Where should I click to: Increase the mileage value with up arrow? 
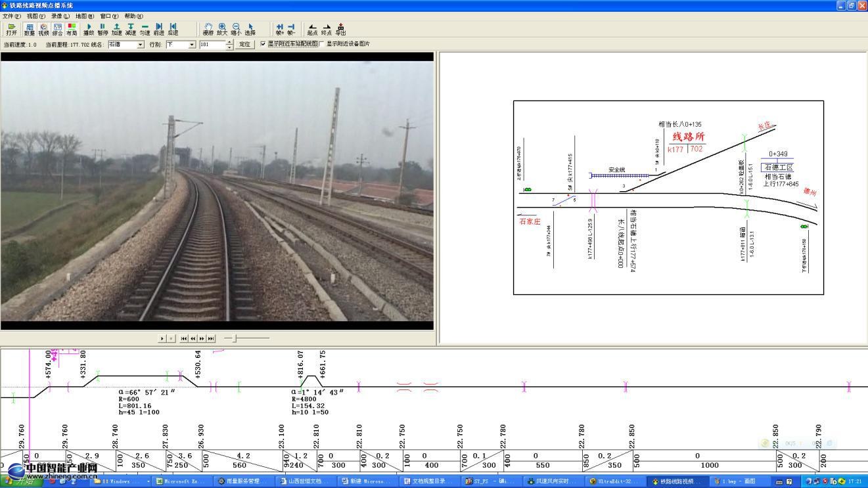229,42
